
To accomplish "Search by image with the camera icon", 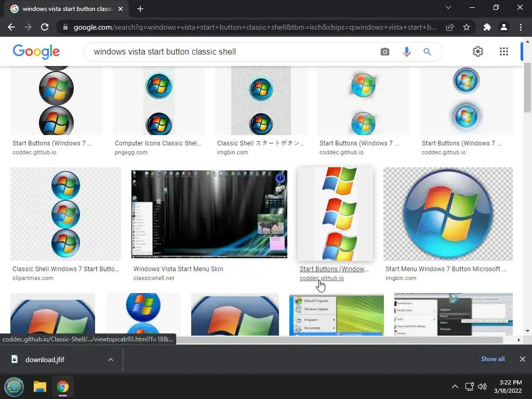I will [385, 51].
